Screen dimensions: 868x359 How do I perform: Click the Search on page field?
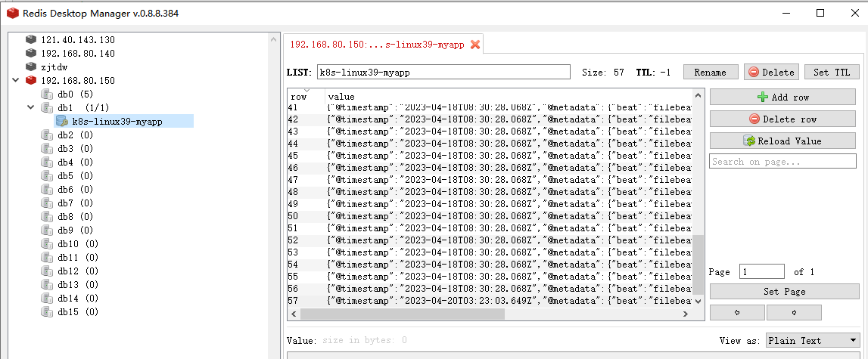tap(782, 162)
